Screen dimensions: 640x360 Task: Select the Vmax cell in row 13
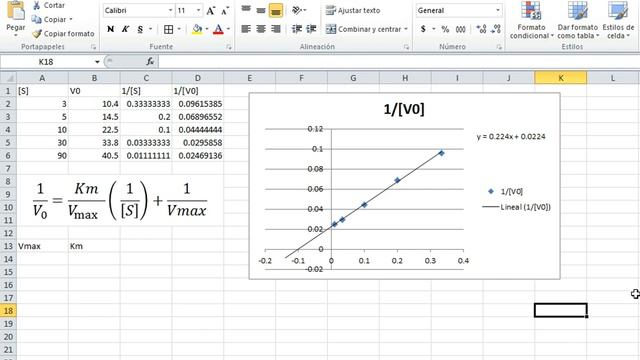click(x=42, y=246)
